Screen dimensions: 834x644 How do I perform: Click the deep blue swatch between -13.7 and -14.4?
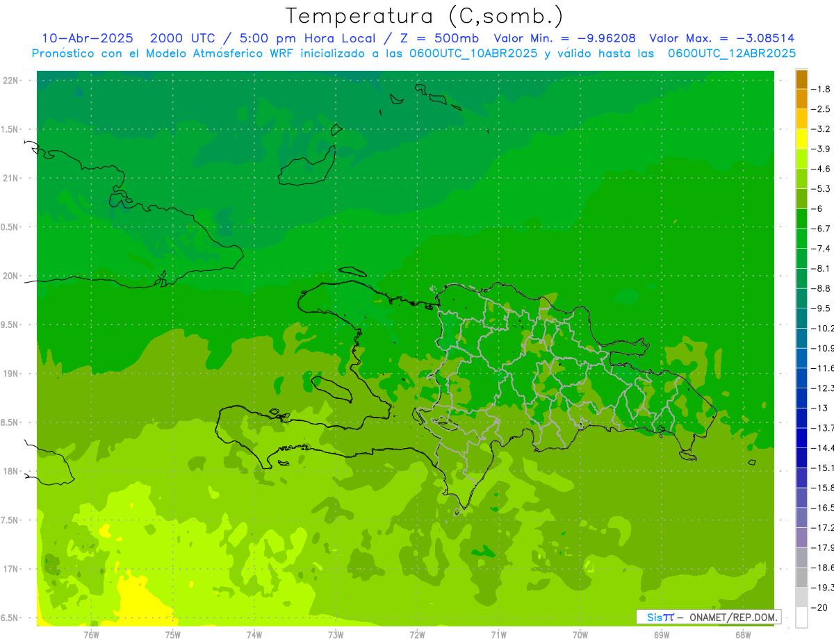(801, 438)
